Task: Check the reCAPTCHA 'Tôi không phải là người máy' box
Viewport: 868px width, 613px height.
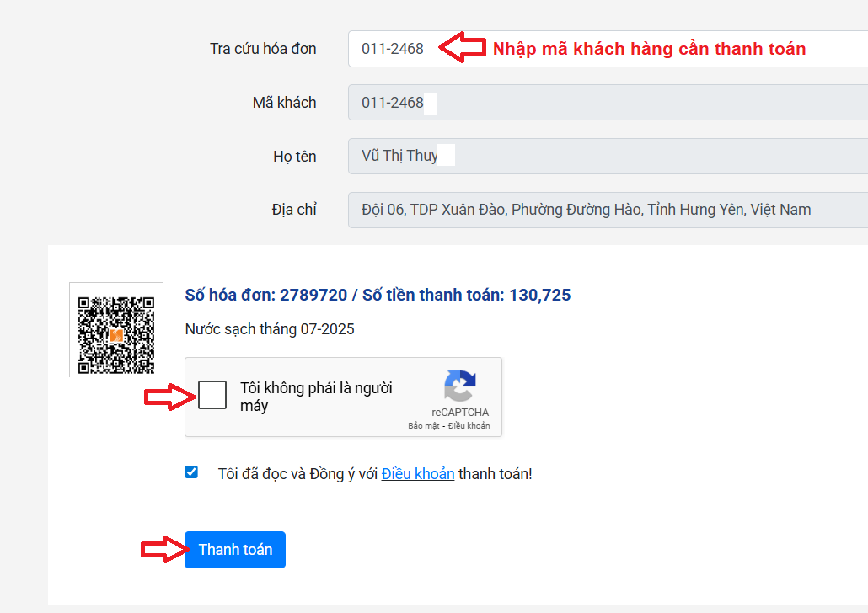Action: point(212,395)
